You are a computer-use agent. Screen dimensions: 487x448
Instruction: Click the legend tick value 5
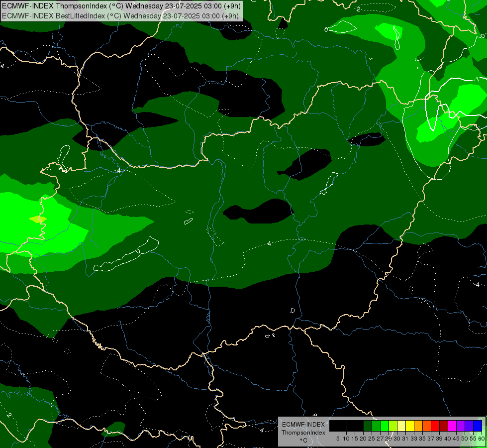point(338,439)
